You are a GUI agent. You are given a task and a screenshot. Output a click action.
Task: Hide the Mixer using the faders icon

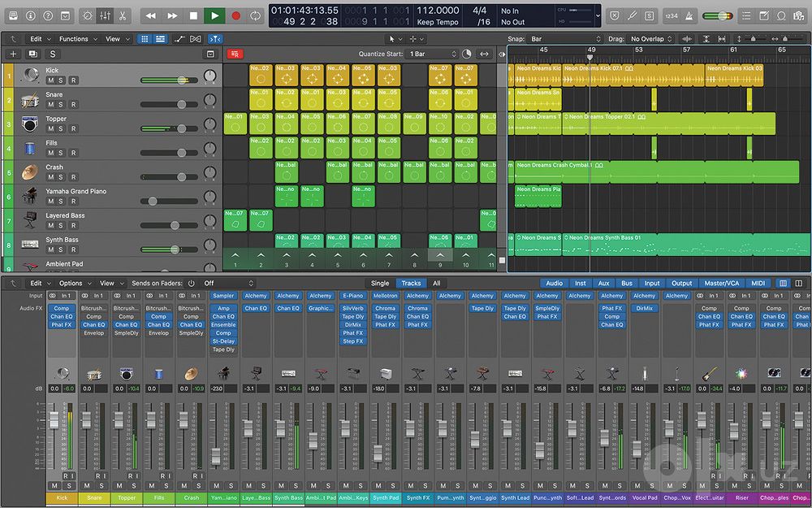click(x=105, y=16)
